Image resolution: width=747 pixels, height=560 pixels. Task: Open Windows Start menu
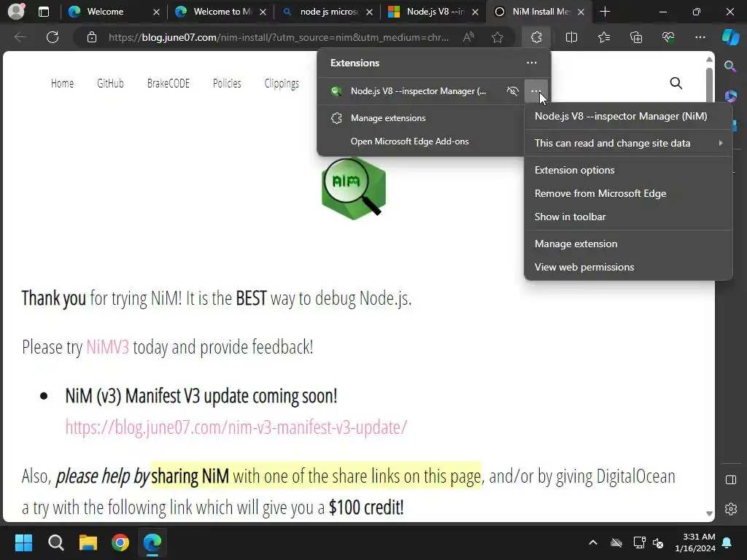[x=23, y=542]
